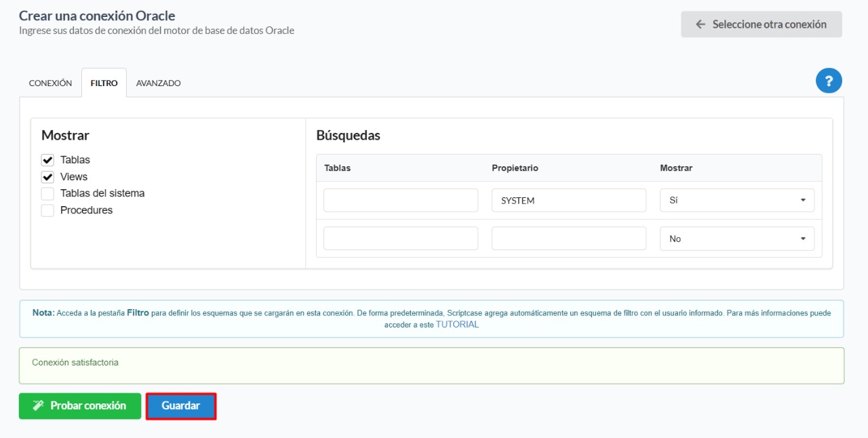Toggle the Tablas checkbox
This screenshot has height=438, width=868.
[47, 160]
